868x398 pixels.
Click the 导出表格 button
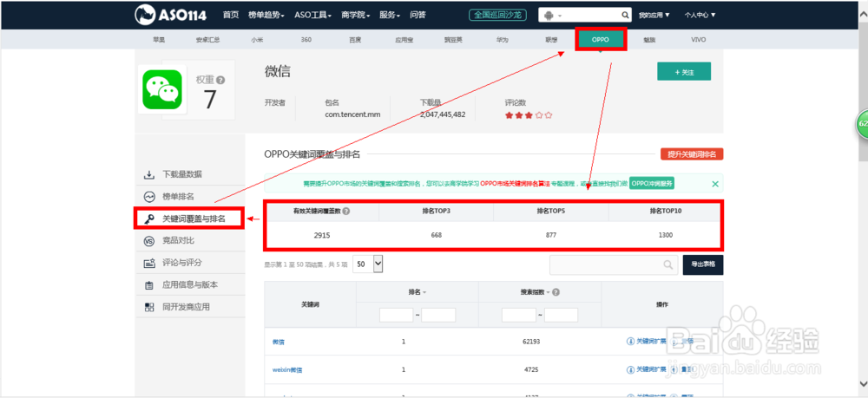click(703, 264)
